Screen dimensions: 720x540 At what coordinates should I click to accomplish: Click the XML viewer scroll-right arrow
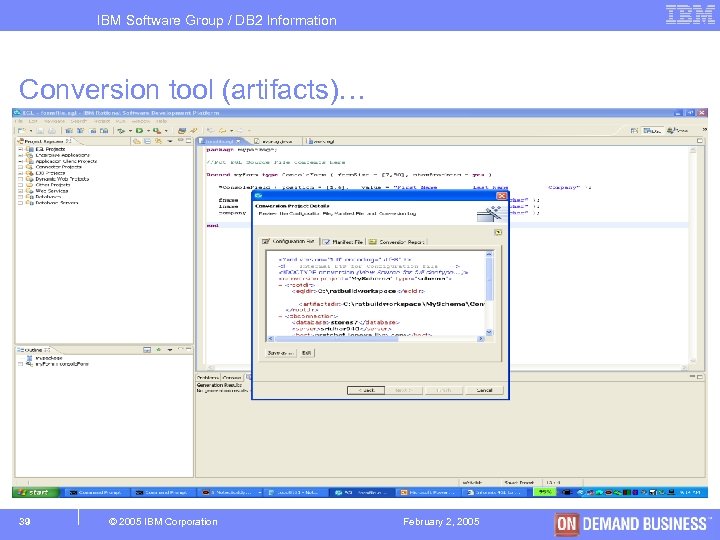[x=481, y=339]
